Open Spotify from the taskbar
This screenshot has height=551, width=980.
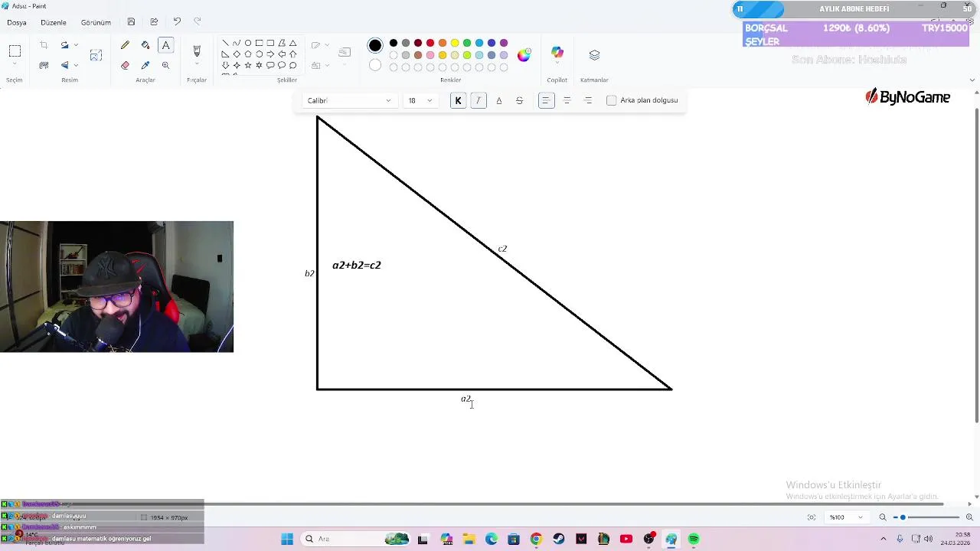(x=694, y=539)
